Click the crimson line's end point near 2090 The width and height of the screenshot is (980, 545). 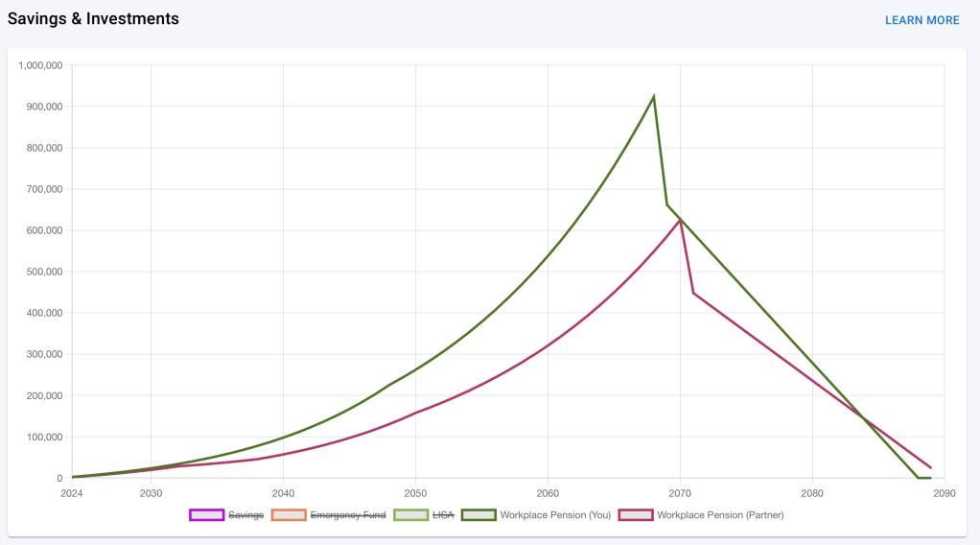[930, 467]
